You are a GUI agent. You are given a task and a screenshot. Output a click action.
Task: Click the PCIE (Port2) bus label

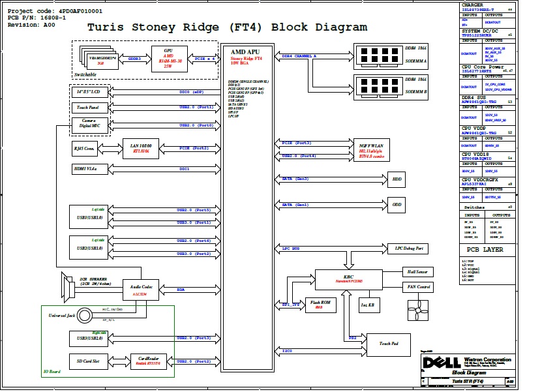(194, 148)
